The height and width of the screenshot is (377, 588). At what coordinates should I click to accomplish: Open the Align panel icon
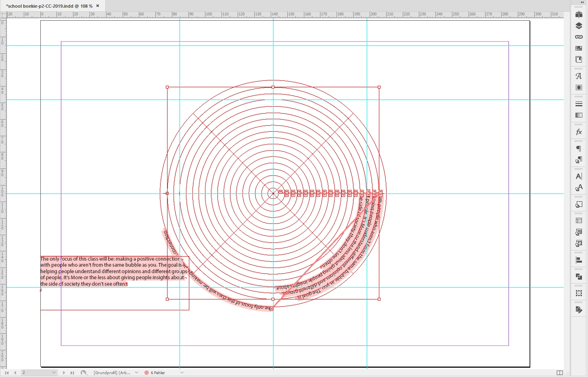coord(579,260)
